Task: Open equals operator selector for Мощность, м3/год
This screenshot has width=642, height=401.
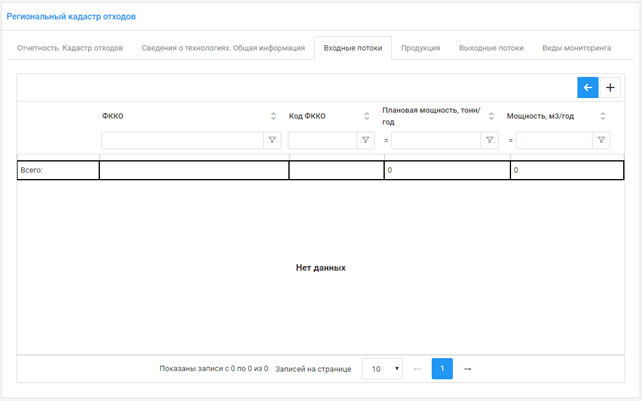Action: coord(510,141)
